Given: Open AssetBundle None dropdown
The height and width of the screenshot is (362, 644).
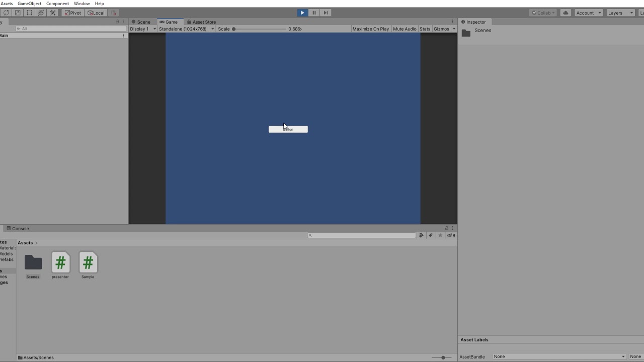Looking at the screenshot, I should tap(559, 356).
